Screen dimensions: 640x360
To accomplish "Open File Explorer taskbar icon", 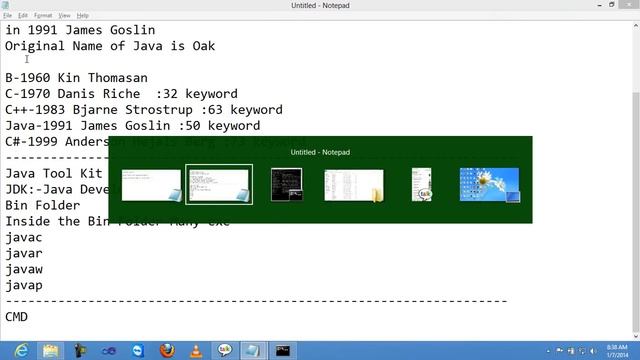I will click(x=50, y=351).
